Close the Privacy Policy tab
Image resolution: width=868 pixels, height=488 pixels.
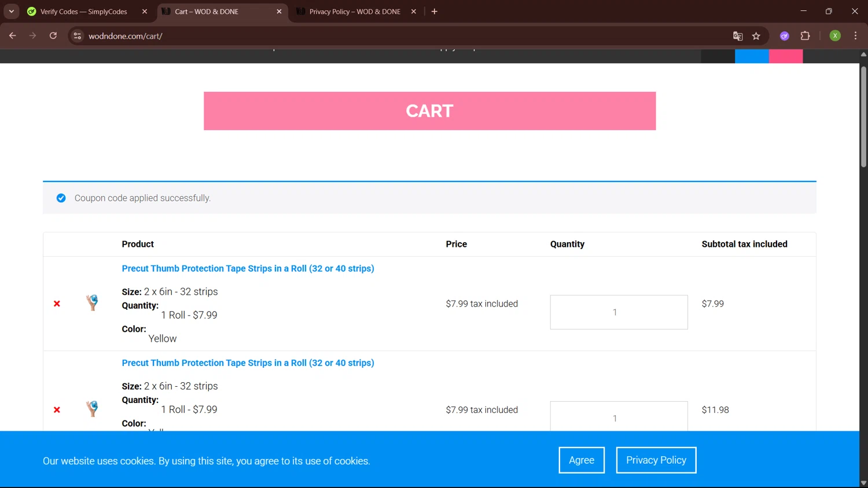[x=413, y=12]
